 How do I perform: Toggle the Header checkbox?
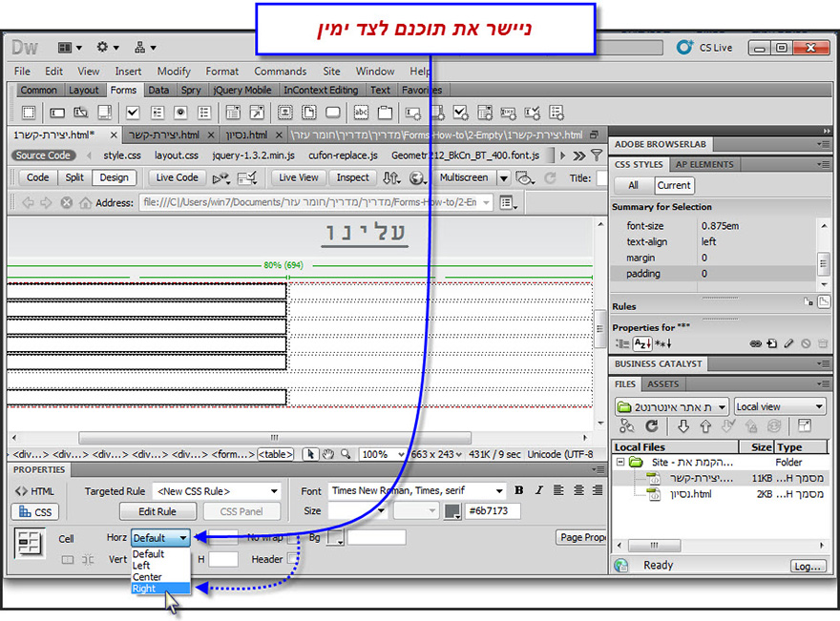point(291,559)
